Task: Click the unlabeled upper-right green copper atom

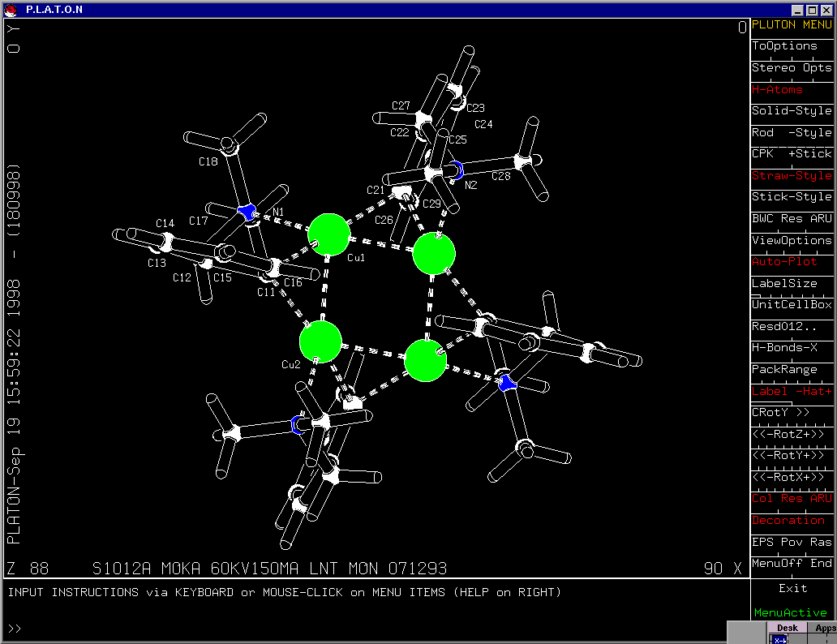Action: (434, 254)
